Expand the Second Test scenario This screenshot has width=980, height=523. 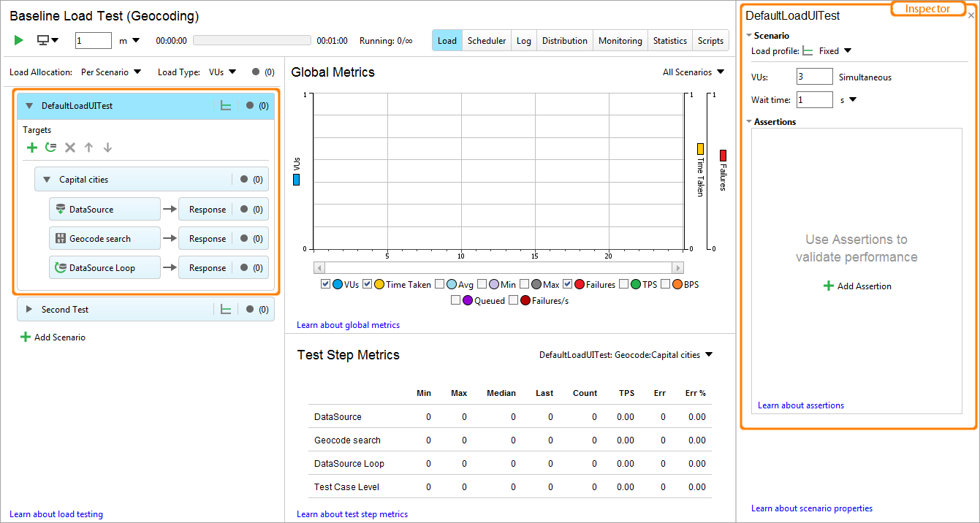point(28,308)
